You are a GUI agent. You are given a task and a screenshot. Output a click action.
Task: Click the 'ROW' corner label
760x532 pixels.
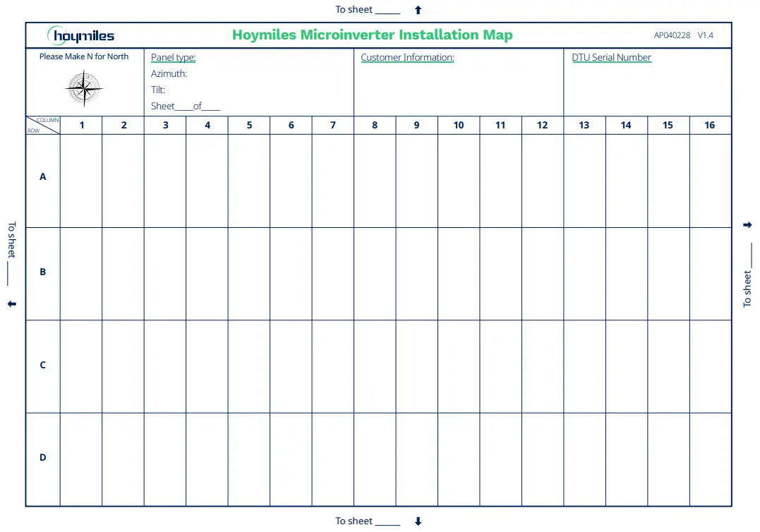(33, 131)
